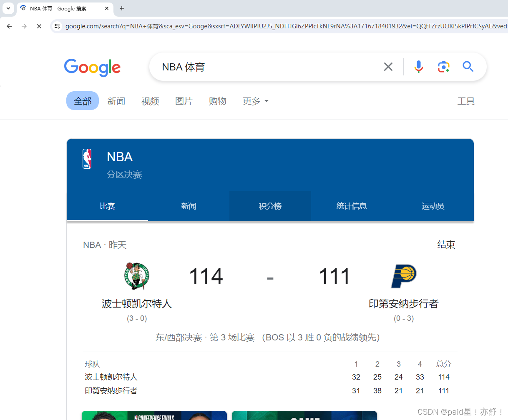Open Google Lens image search icon

[443, 67]
